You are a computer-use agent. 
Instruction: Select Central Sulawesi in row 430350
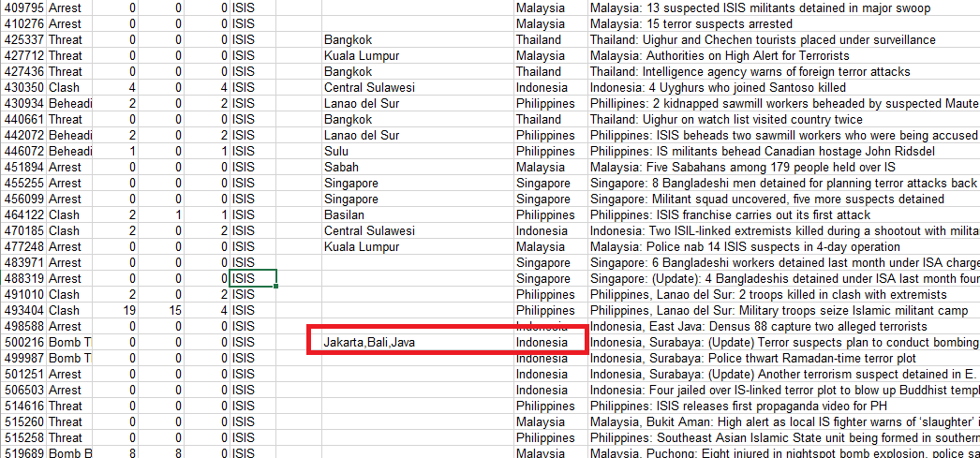pyautogui.click(x=417, y=87)
